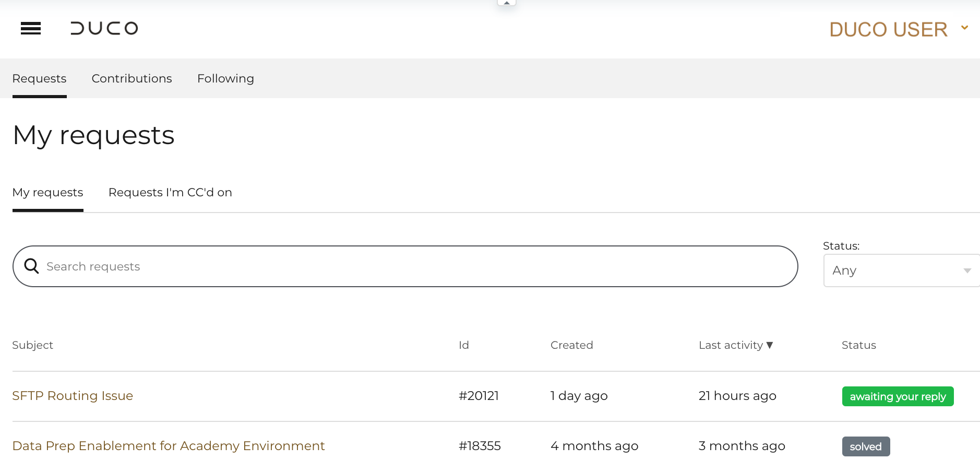Click the awaiting your reply status badge
Screen dimensions: 980x471
pyautogui.click(x=898, y=396)
